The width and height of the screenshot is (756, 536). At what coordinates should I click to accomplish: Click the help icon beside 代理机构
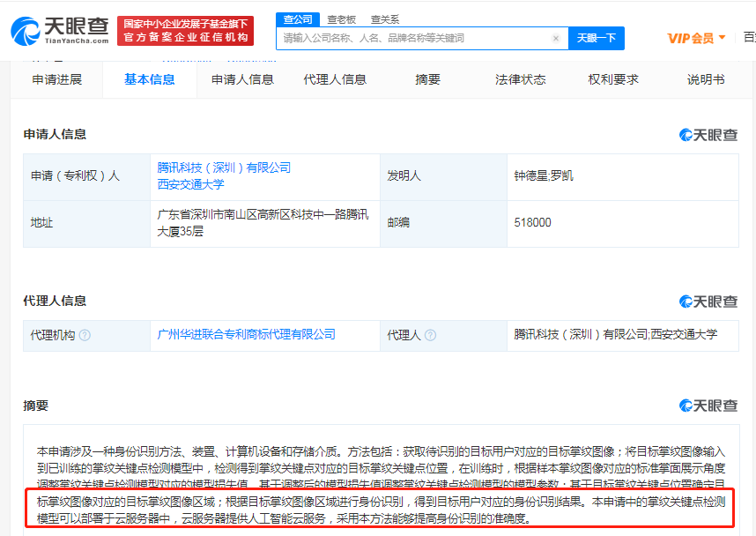point(85,335)
